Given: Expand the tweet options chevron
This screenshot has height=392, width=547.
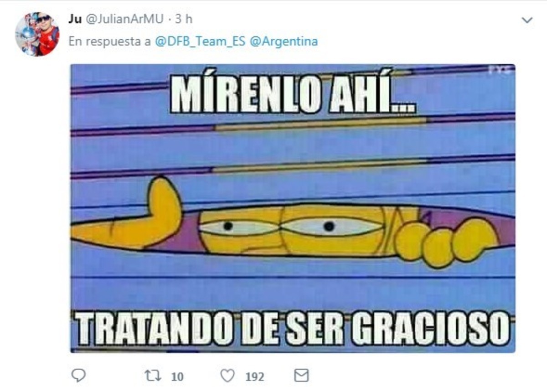Looking at the screenshot, I should point(527,20).
